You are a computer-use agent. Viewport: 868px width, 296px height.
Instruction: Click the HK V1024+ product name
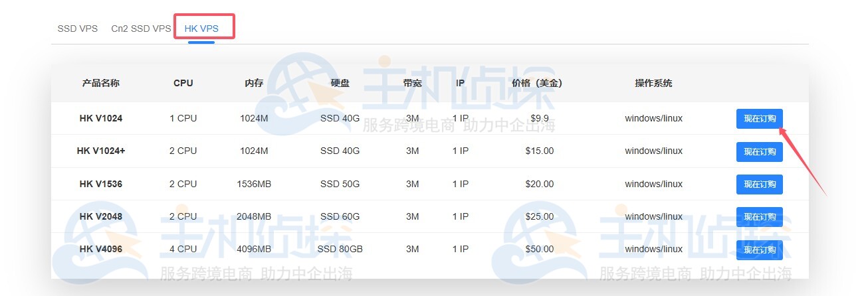(101, 151)
